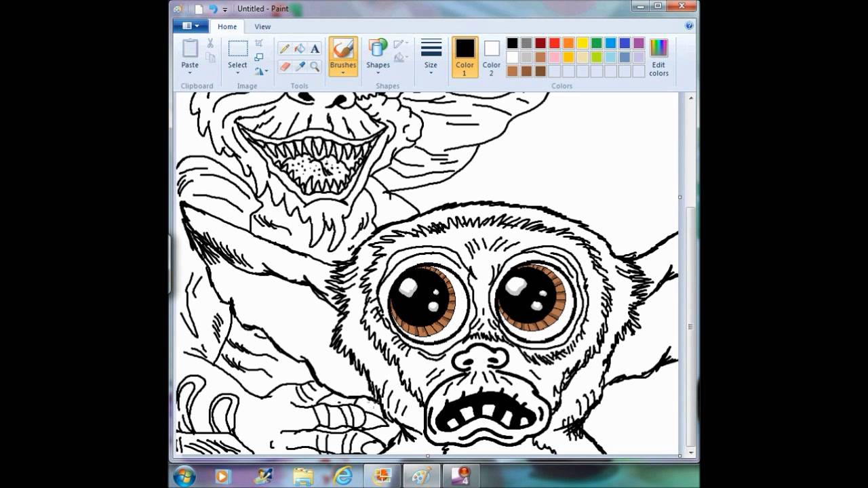
Task: Open Windows Media Player from taskbar
Action: [x=222, y=476]
